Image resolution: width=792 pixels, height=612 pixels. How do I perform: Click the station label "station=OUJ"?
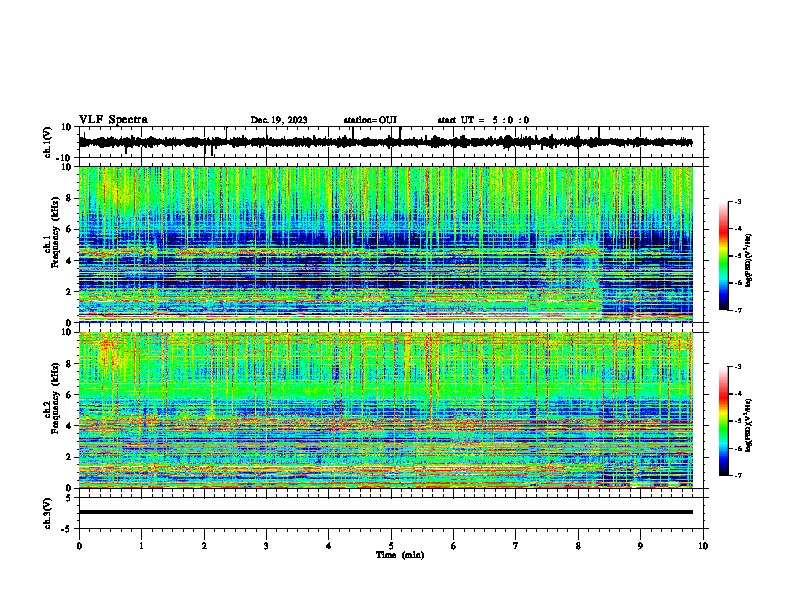tap(370, 120)
